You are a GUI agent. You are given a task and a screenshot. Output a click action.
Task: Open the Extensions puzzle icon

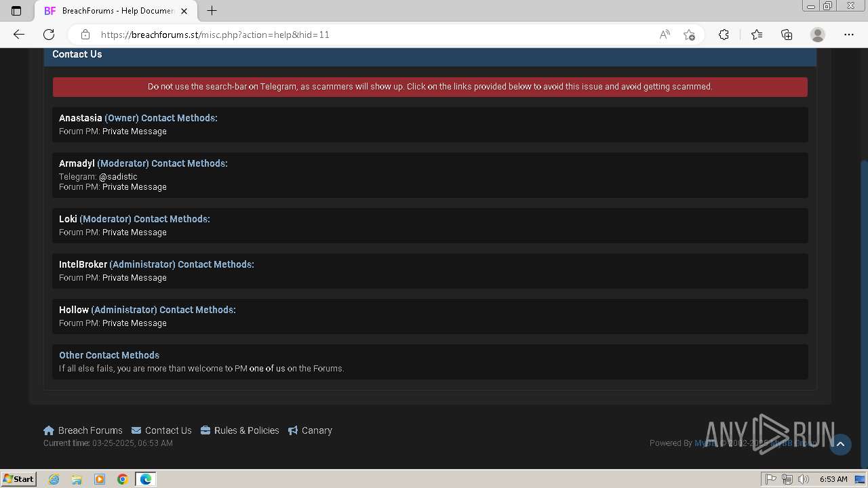[724, 35]
